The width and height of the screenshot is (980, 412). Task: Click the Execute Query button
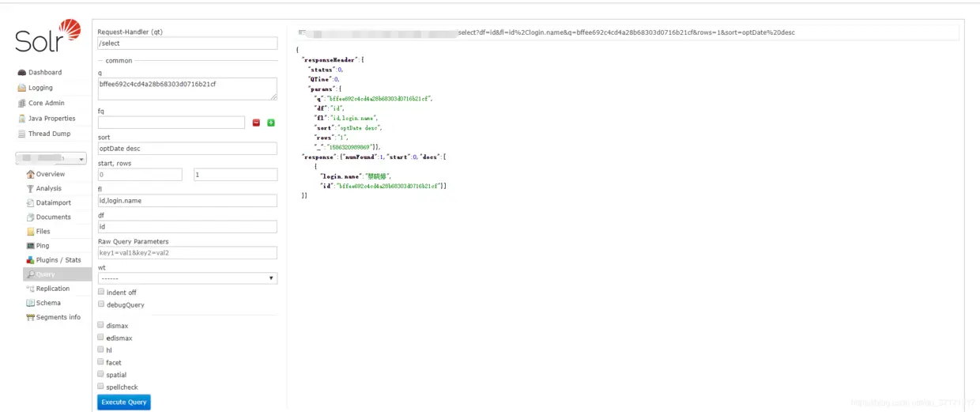click(124, 402)
